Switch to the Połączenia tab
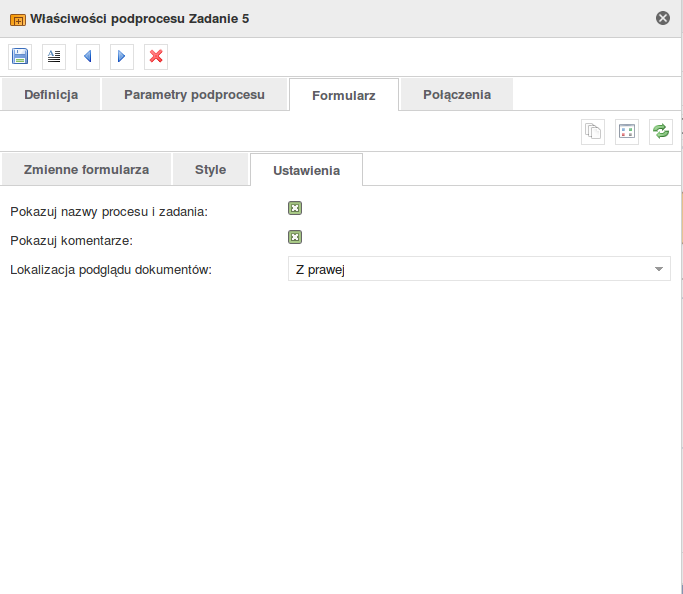The width and height of the screenshot is (683, 594). [457, 94]
